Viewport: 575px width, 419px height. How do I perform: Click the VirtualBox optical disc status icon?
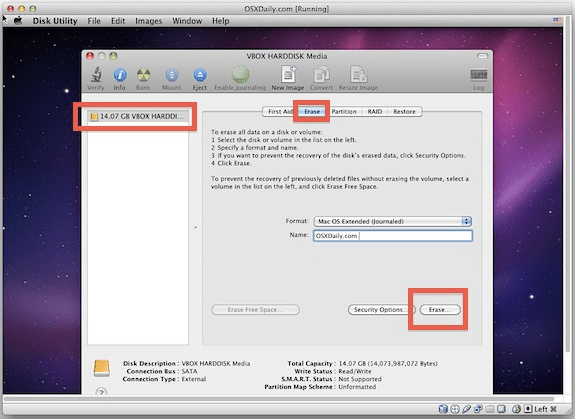coord(455,409)
